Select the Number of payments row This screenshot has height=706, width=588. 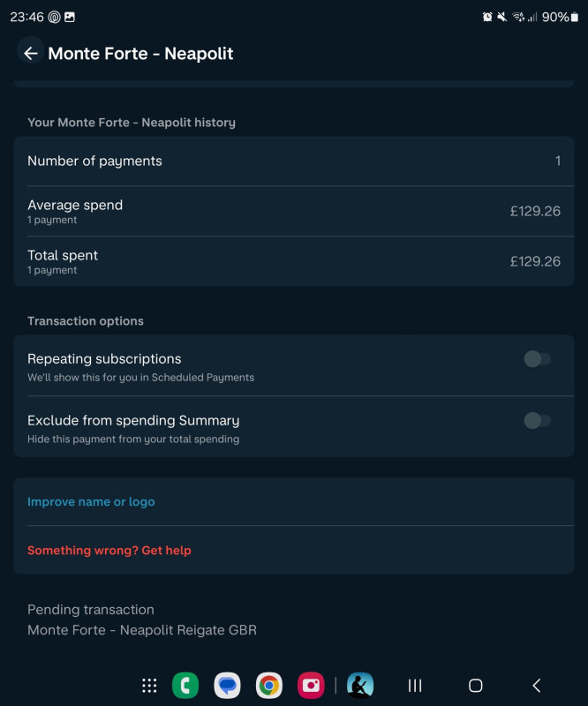[294, 161]
